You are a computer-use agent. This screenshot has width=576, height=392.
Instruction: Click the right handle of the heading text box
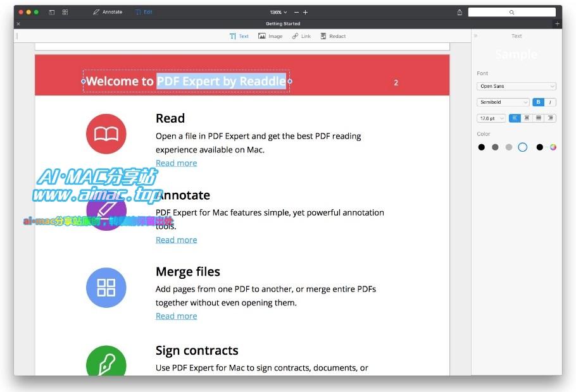(290, 81)
